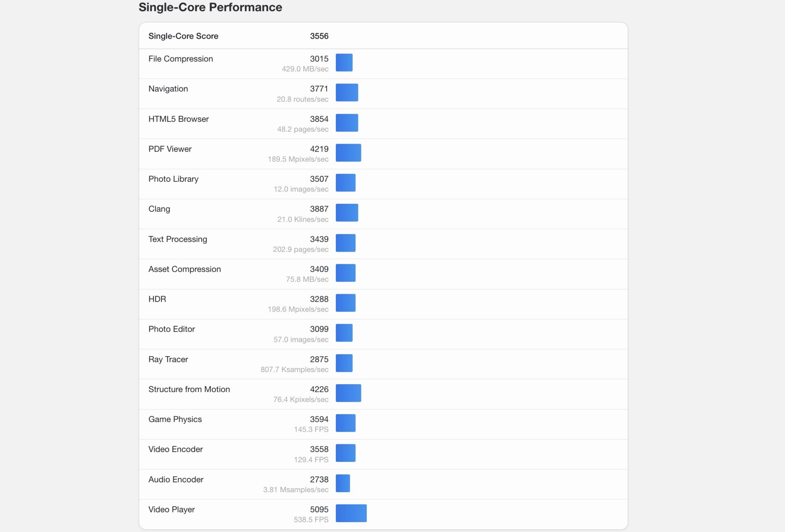Image resolution: width=785 pixels, height=532 pixels.
Task: Select the Single-Core Score value 3556
Action: (319, 36)
